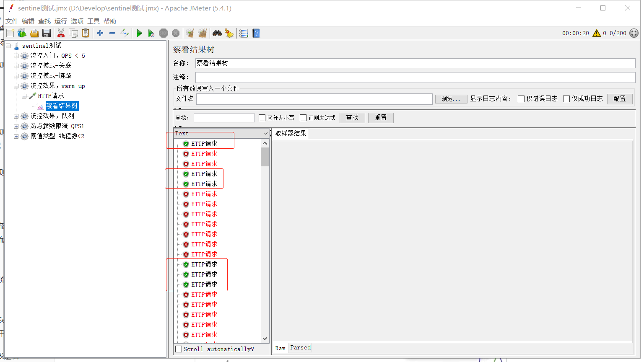Open the 文件 menu
Image resolution: width=644 pixels, height=362 pixels.
12,21
